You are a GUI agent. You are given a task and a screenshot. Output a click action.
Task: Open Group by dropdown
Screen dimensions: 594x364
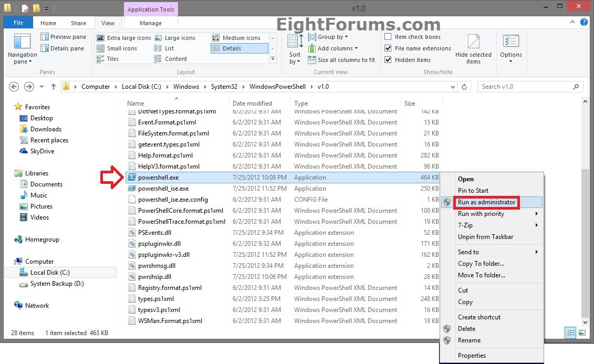[x=328, y=37]
